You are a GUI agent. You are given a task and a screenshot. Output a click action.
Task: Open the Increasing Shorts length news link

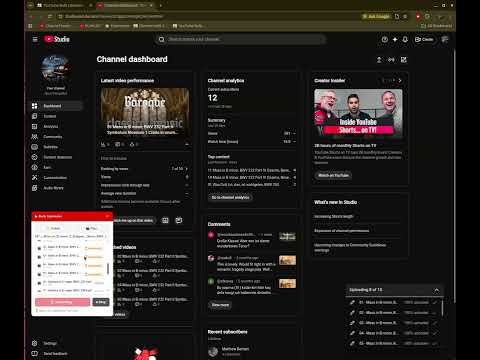pyautogui.click(x=334, y=216)
